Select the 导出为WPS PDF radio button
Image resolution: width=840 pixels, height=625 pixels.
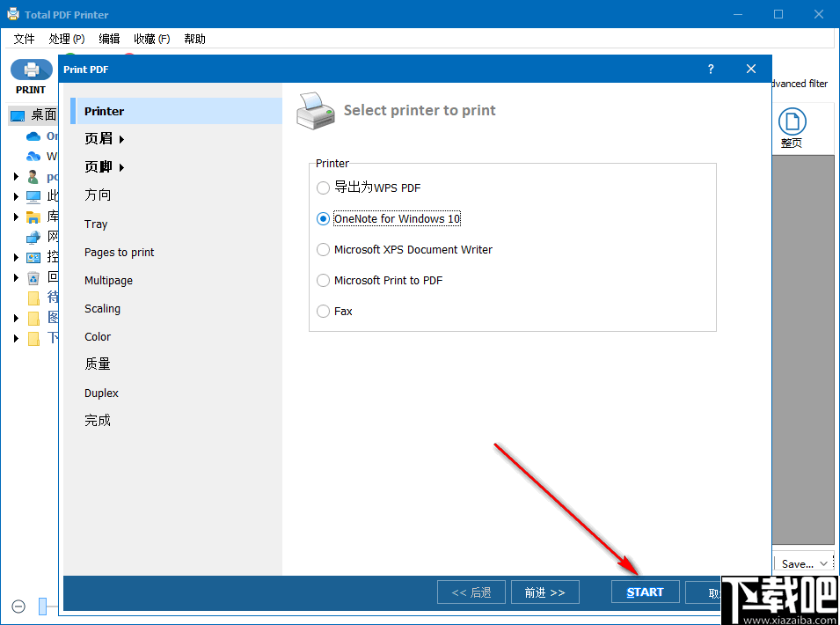pyautogui.click(x=323, y=187)
